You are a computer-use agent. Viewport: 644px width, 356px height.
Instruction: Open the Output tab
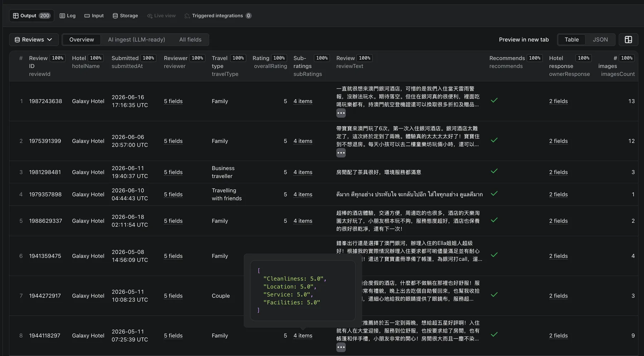tap(31, 16)
